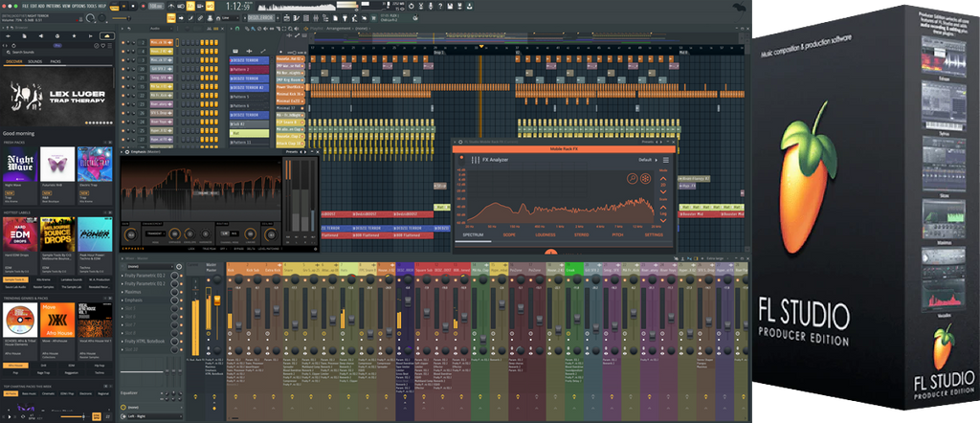Select the Sub #2 pattern
The image size is (980, 423).
point(249,124)
